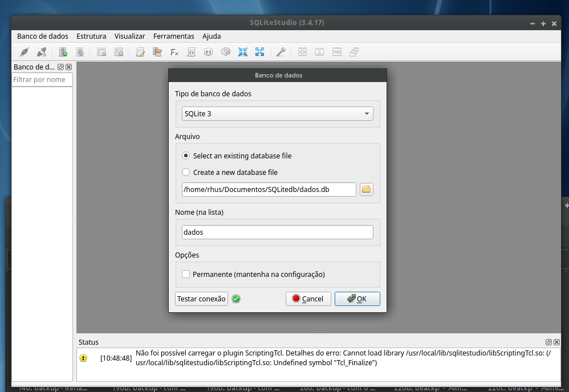Click the connect to database plug icon
Screen dimensions: 569x392
point(24,52)
